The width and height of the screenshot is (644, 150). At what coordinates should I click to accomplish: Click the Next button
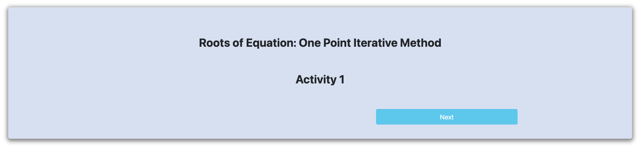(x=446, y=117)
